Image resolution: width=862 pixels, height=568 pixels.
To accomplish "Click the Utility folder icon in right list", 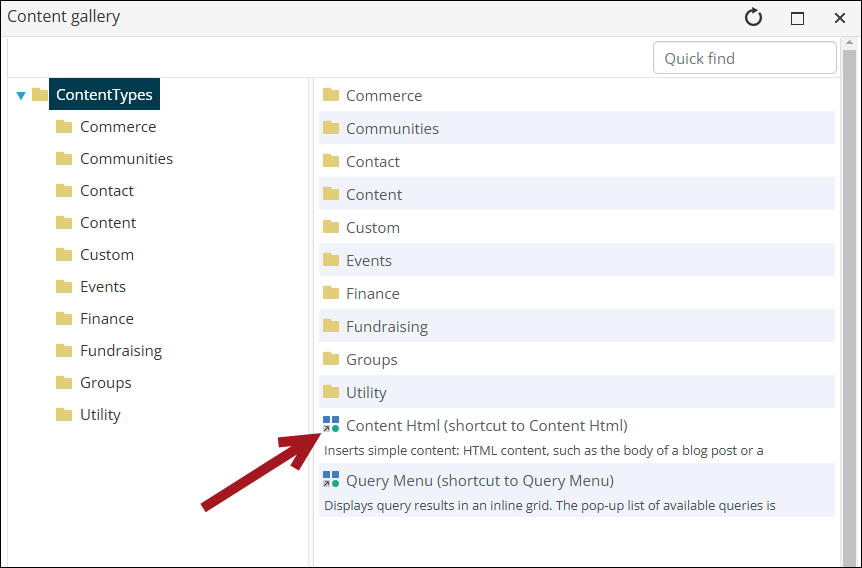I will click(x=331, y=392).
